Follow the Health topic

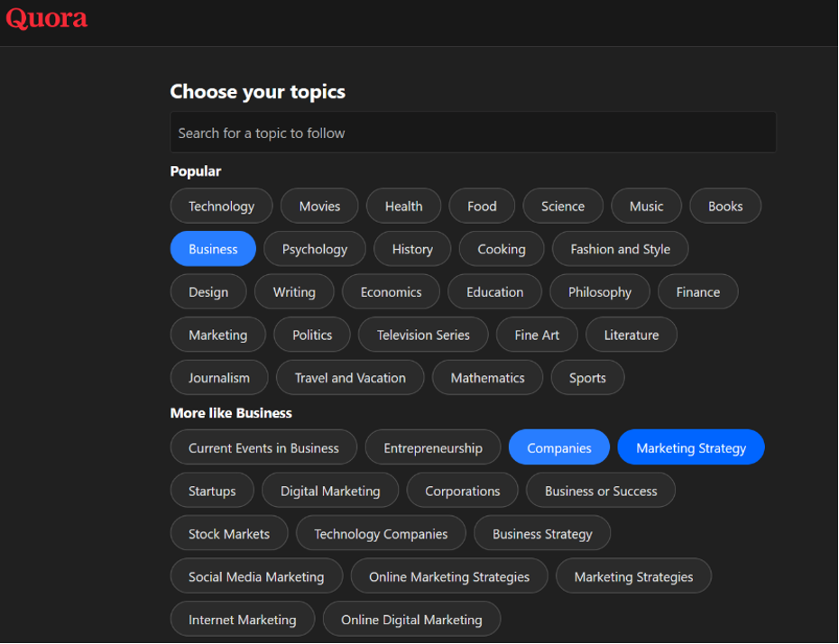click(403, 206)
